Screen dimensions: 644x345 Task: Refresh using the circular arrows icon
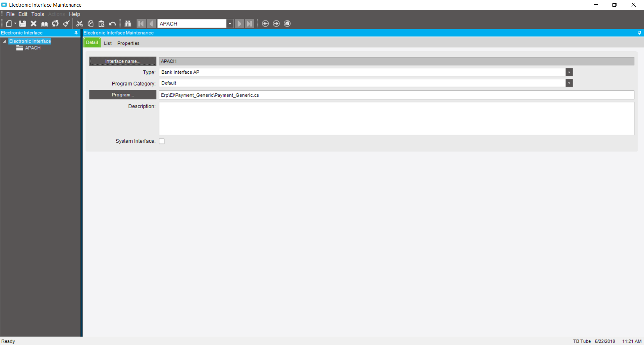55,23
